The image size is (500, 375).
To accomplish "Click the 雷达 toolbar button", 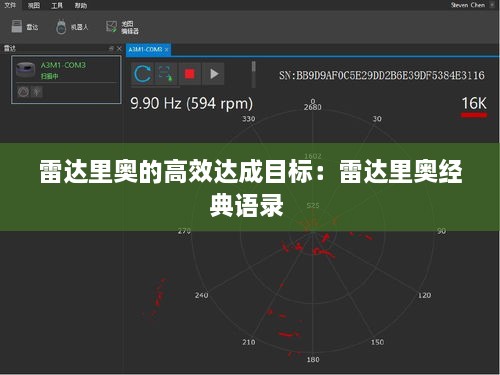I will coord(25,27).
